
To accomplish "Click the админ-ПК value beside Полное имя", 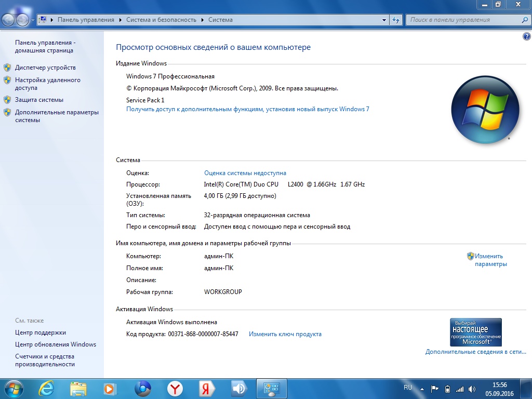I will point(219,268).
